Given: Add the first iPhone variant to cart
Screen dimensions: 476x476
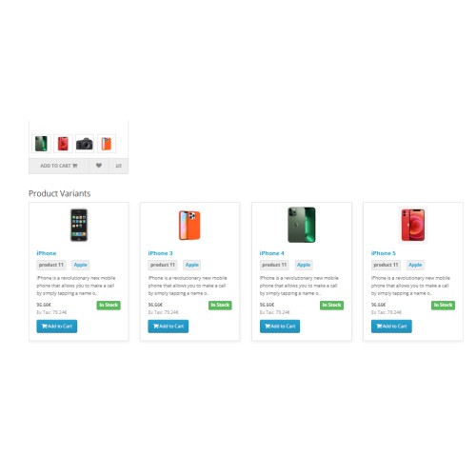Looking at the screenshot, I should point(57,327).
